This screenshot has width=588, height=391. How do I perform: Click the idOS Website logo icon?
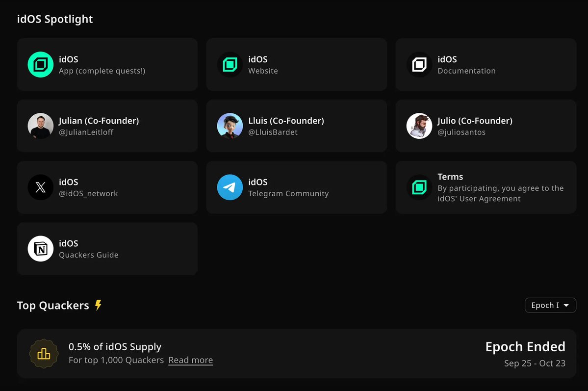click(x=230, y=65)
